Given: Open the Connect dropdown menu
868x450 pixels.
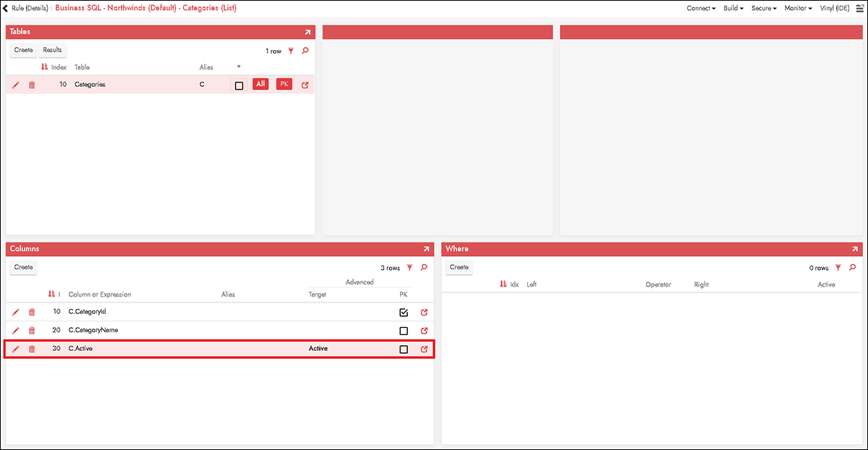Looking at the screenshot, I should (x=701, y=9).
